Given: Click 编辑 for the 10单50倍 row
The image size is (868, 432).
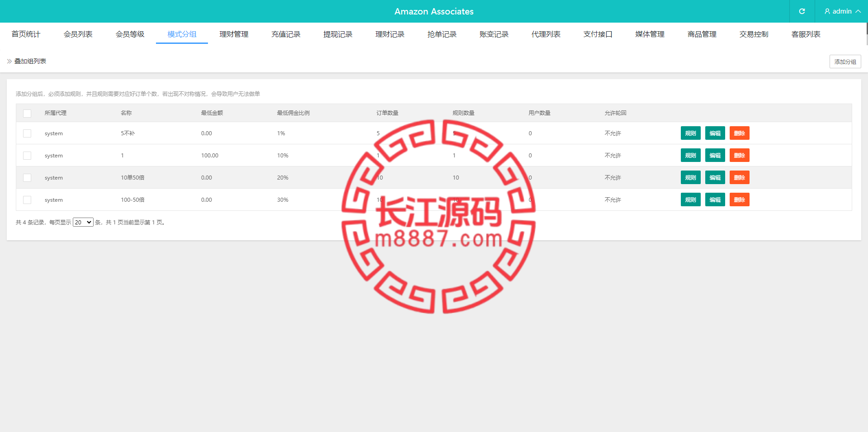Looking at the screenshot, I should [x=715, y=177].
